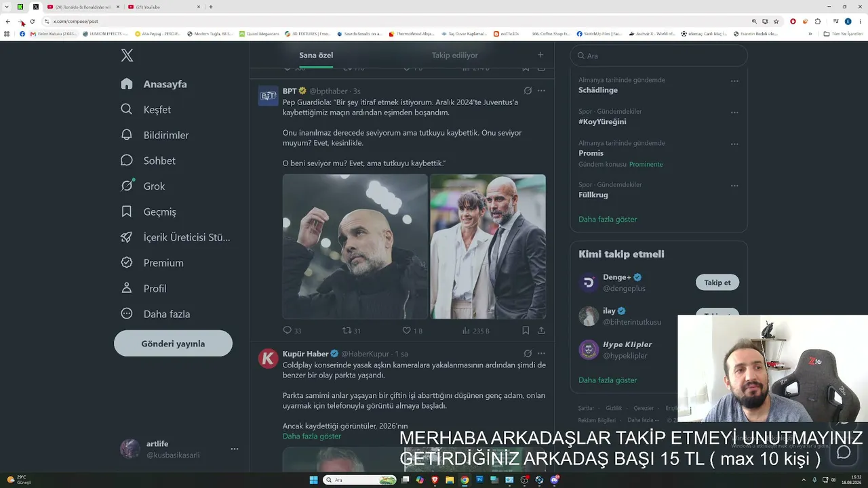Click the x.com/compose/post address bar
This screenshot has height=488, width=868.
[400, 21]
